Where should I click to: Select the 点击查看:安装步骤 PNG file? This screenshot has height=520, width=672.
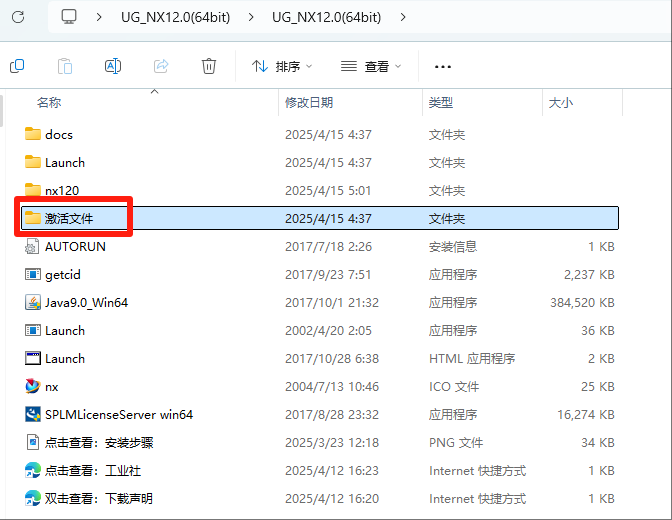98,442
